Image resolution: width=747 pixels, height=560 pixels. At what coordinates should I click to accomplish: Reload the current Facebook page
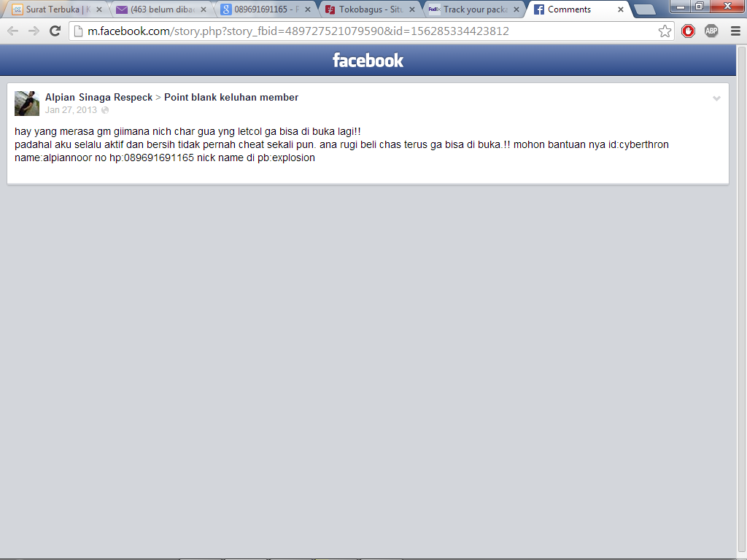(x=55, y=31)
